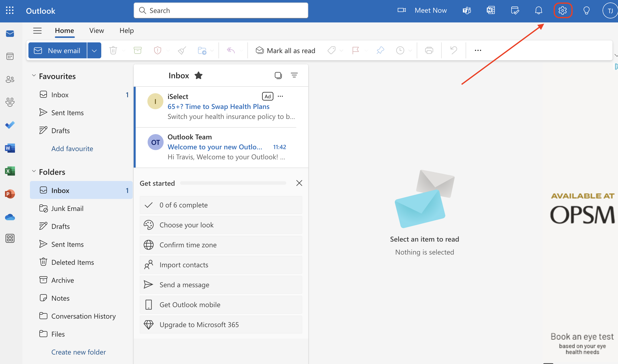Open notifications bell
Image resolution: width=618 pixels, height=364 pixels.
(539, 10)
